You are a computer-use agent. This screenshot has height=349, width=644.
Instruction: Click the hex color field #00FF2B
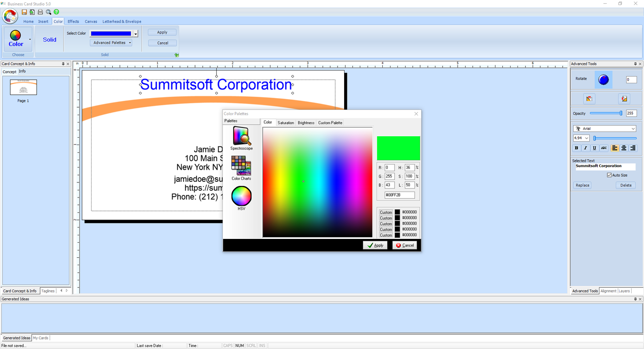tap(400, 195)
